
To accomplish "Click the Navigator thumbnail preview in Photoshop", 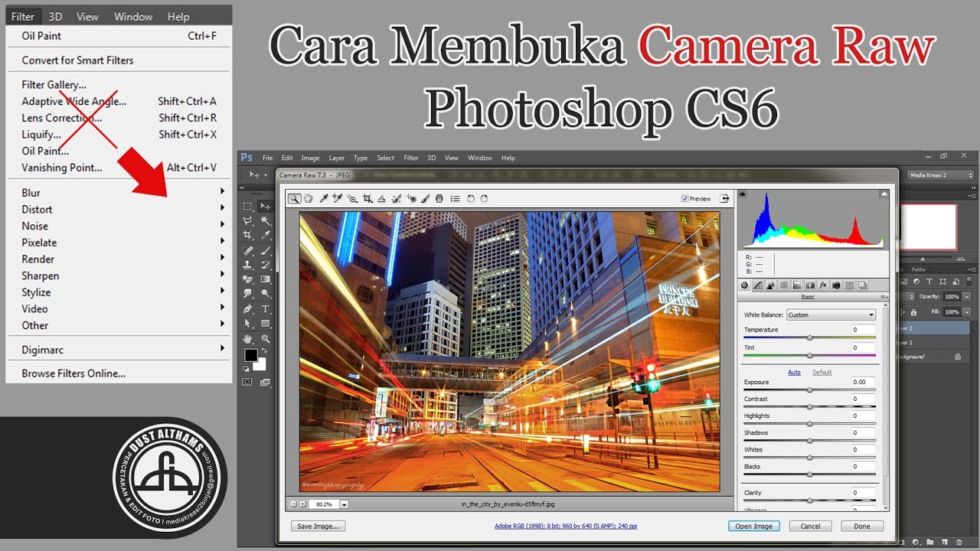I will point(930,227).
